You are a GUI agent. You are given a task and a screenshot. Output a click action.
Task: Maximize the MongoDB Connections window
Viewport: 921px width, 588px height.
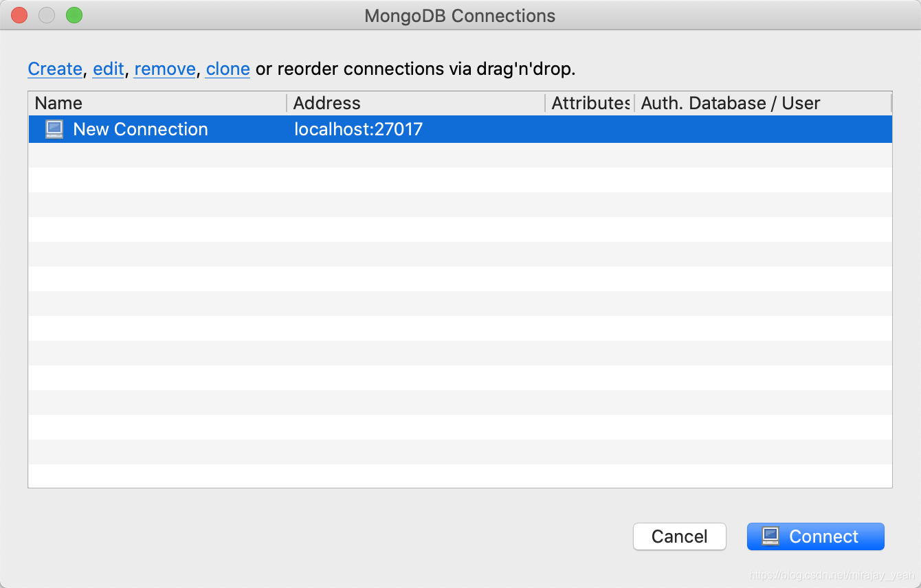click(x=74, y=15)
